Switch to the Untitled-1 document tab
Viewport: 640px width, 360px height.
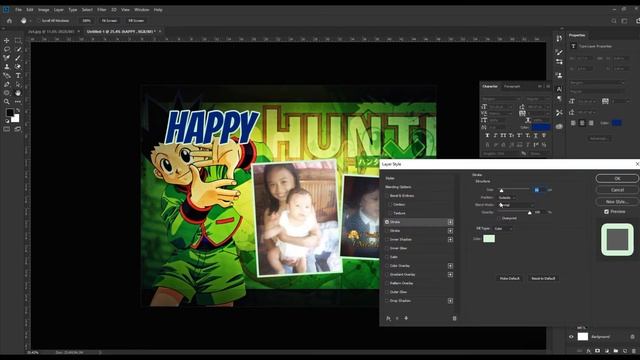click(121, 31)
